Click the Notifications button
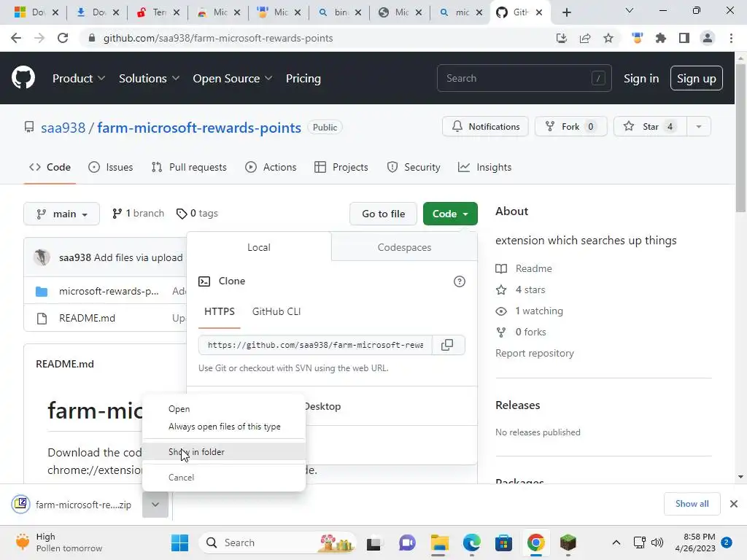This screenshot has width=747, height=560. [485, 127]
